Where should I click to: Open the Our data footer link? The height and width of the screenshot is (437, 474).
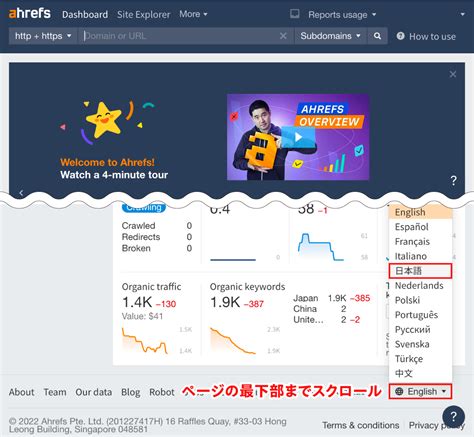coord(94,392)
